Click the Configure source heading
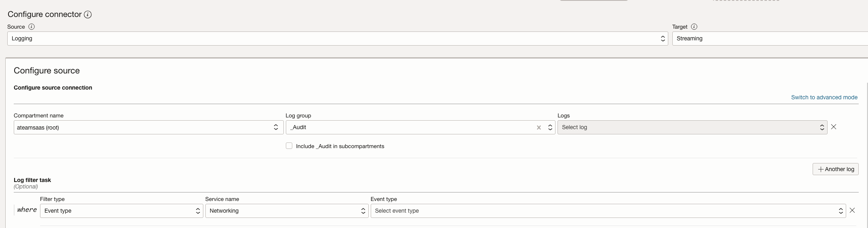This screenshot has width=868, height=228. (47, 71)
